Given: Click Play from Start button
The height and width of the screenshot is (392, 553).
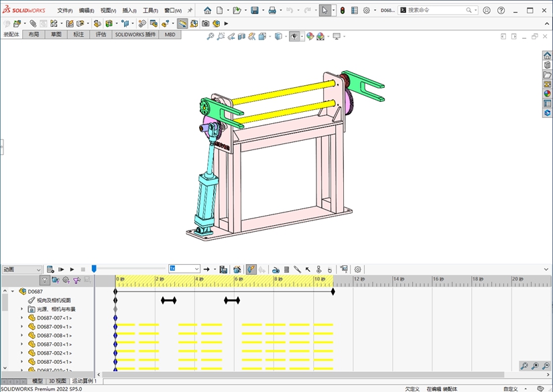Looking at the screenshot, I should (61, 269).
